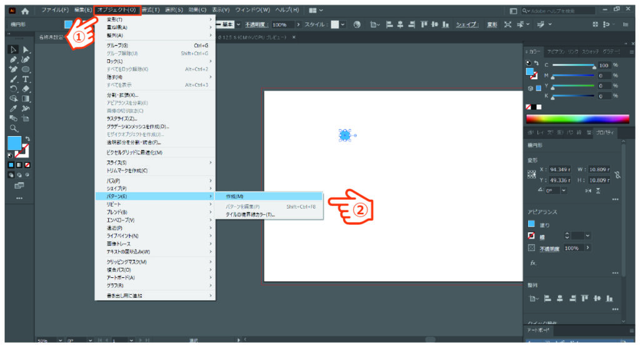This screenshot has height=364, width=640.
Task: Click the fx effects icon in Appearance
Action: 533,263
